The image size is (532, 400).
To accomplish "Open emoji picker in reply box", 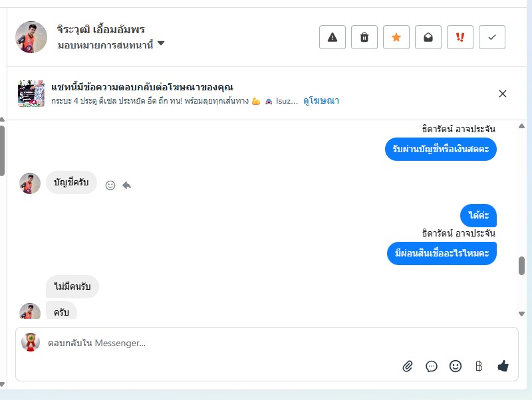I will tap(456, 366).
